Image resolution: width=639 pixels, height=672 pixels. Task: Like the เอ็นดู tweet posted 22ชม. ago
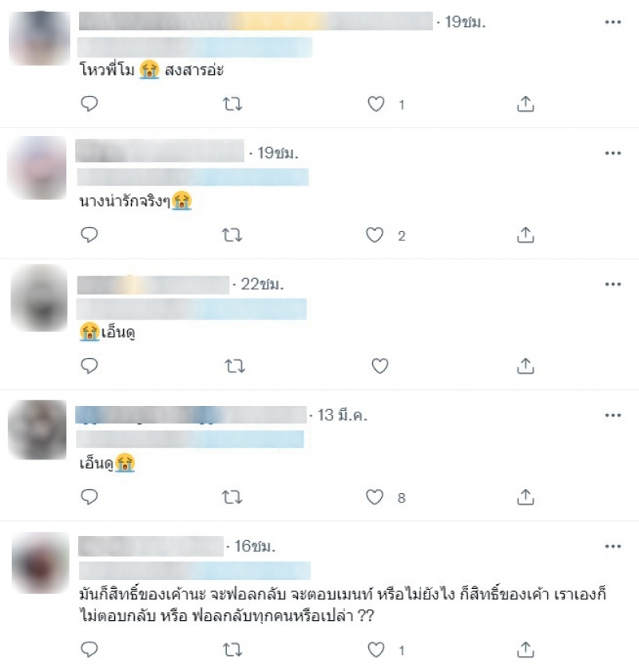pyautogui.click(x=380, y=366)
